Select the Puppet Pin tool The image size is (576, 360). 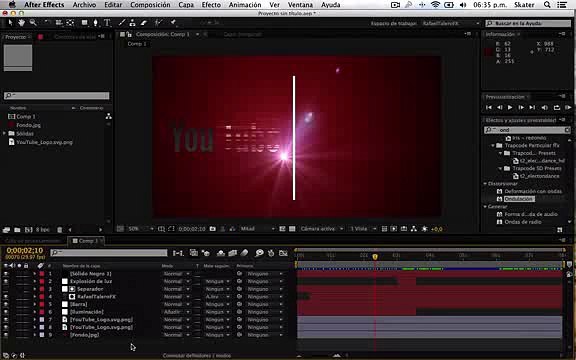point(173,23)
